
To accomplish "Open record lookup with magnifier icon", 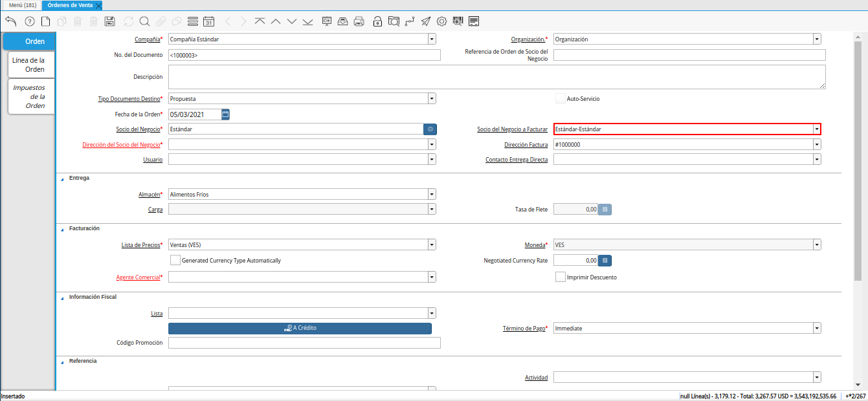I will point(144,21).
